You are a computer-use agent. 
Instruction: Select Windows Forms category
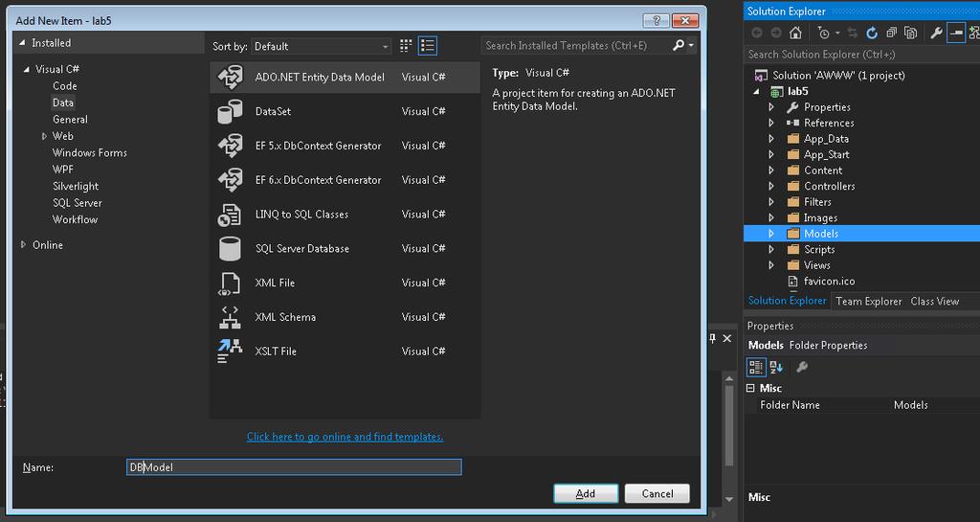click(x=89, y=152)
